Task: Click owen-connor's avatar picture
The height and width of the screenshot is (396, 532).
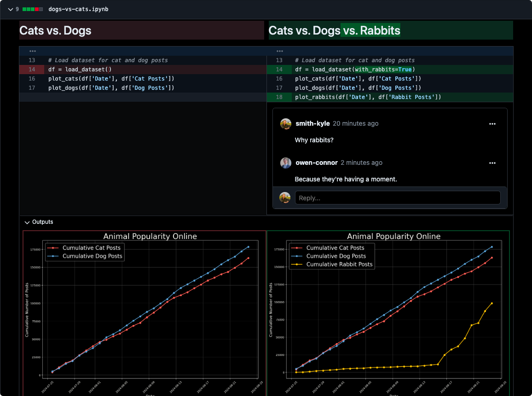Action: click(x=286, y=163)
